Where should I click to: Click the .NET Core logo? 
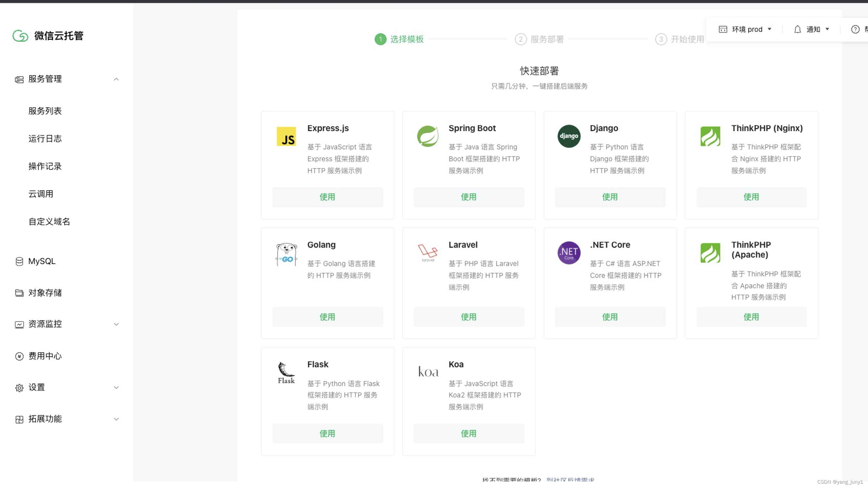click(569, 253)
